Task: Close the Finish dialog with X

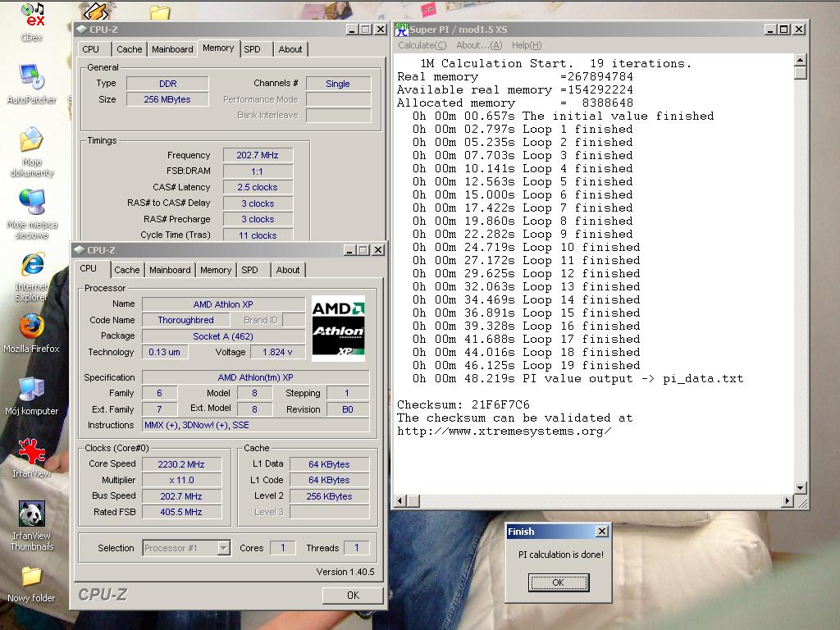Action: click(602, 531)
